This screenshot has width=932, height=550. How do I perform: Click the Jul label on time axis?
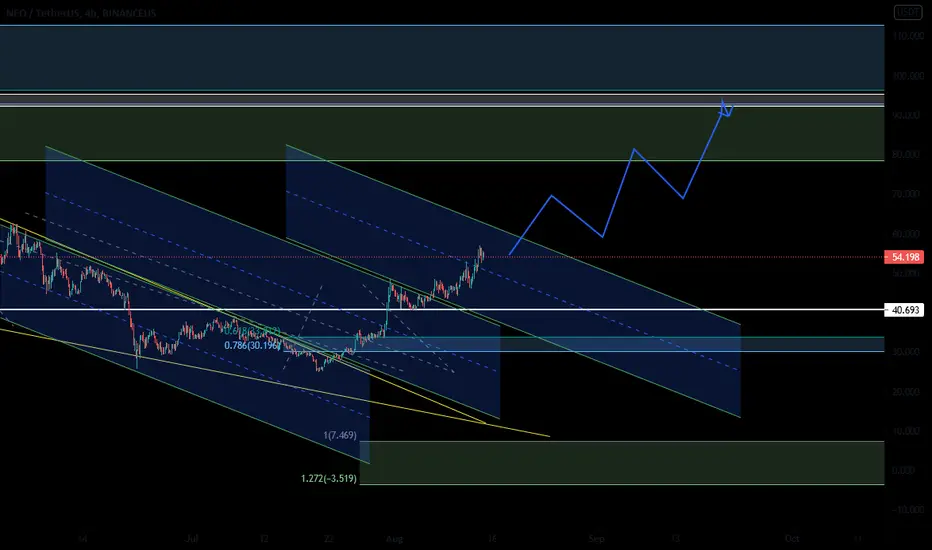[x=191, y=539]
